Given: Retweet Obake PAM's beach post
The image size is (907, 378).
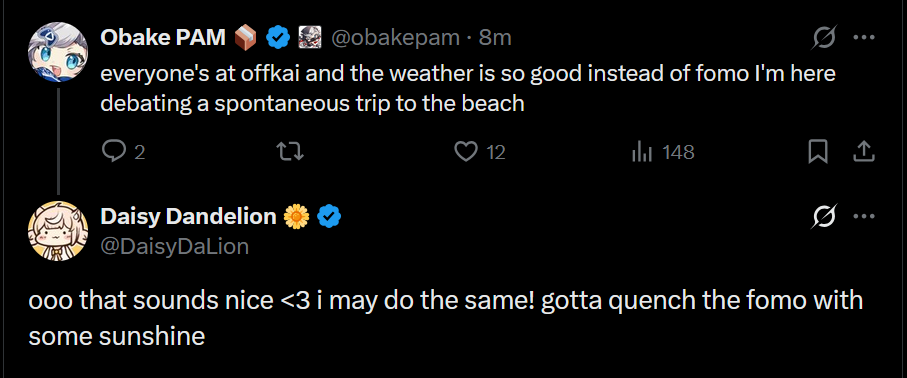Looking at the screenshot, I should pyautogui.click(x=290, y=152).
